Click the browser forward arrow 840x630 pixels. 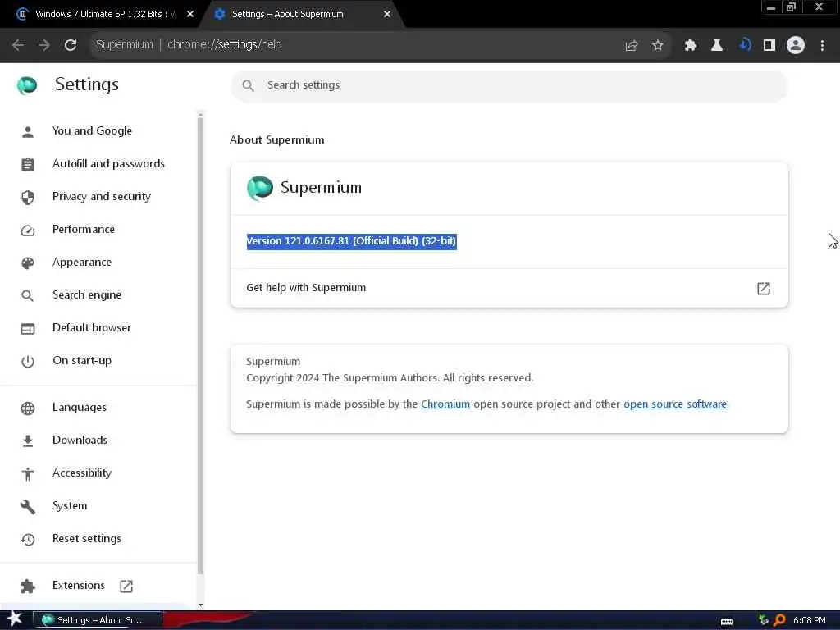click(x=44, y=45)
